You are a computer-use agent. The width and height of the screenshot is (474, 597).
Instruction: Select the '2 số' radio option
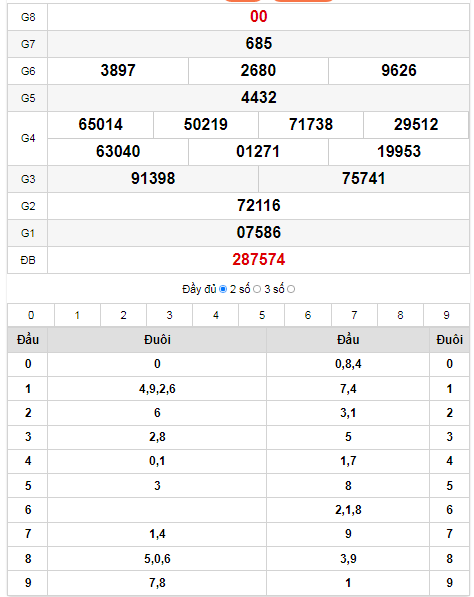(x=257, y=289)
